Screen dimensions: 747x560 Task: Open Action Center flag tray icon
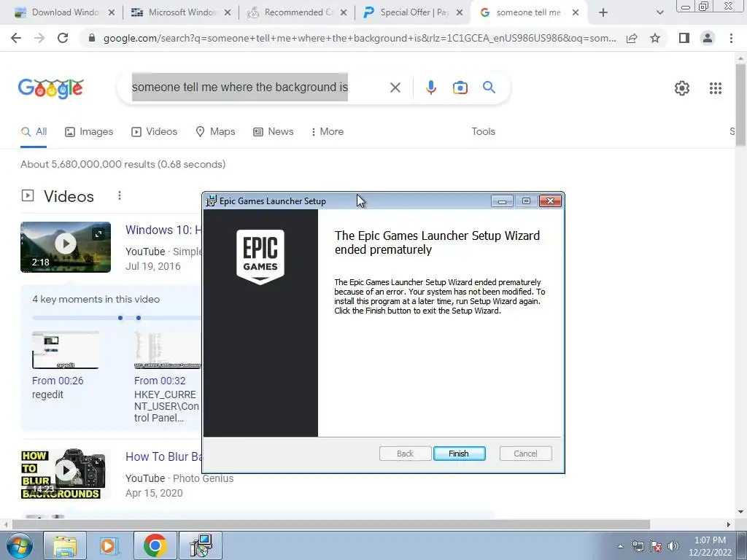(656, 546)
